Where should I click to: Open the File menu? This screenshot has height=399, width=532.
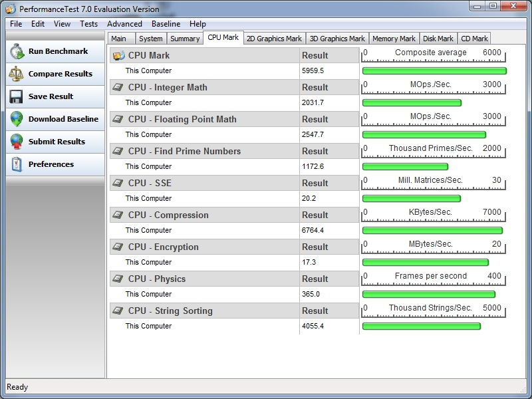pos(16,24)
